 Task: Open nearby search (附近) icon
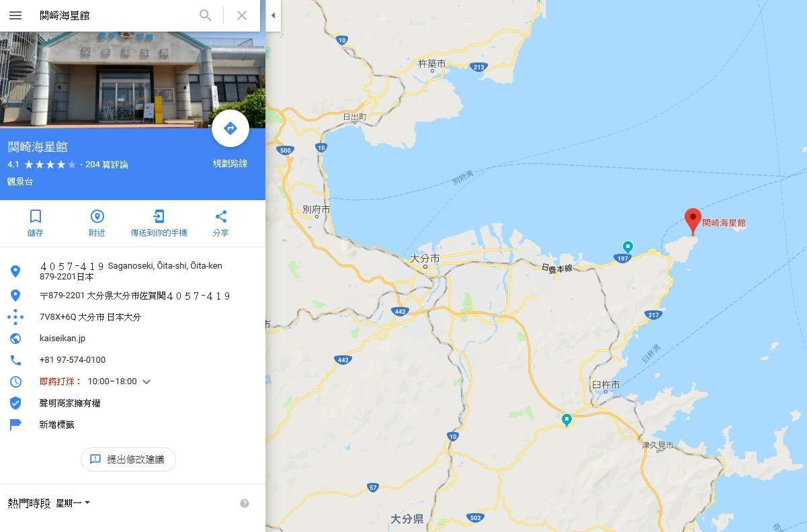[x=97, y=216]
